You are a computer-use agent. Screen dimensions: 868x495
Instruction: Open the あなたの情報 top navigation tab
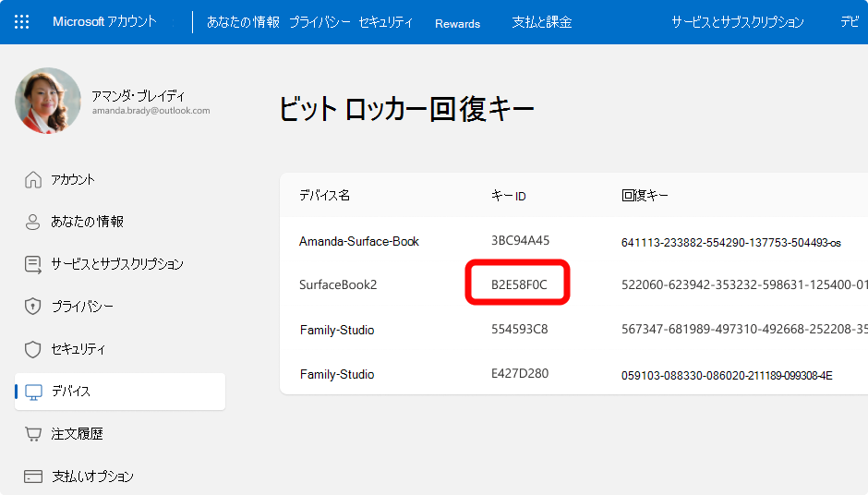243,22
